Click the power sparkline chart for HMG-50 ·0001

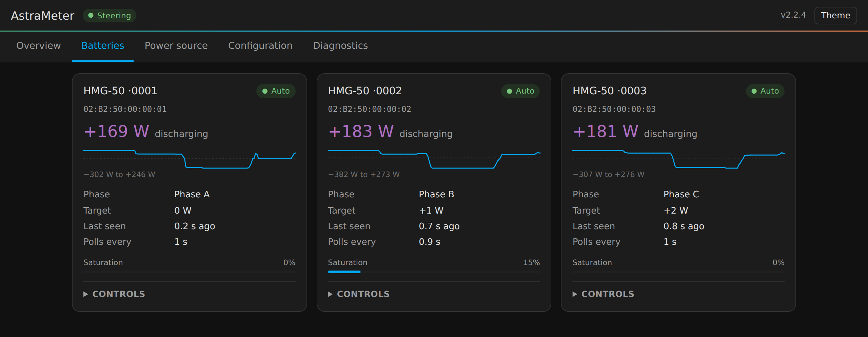[190, 159]
